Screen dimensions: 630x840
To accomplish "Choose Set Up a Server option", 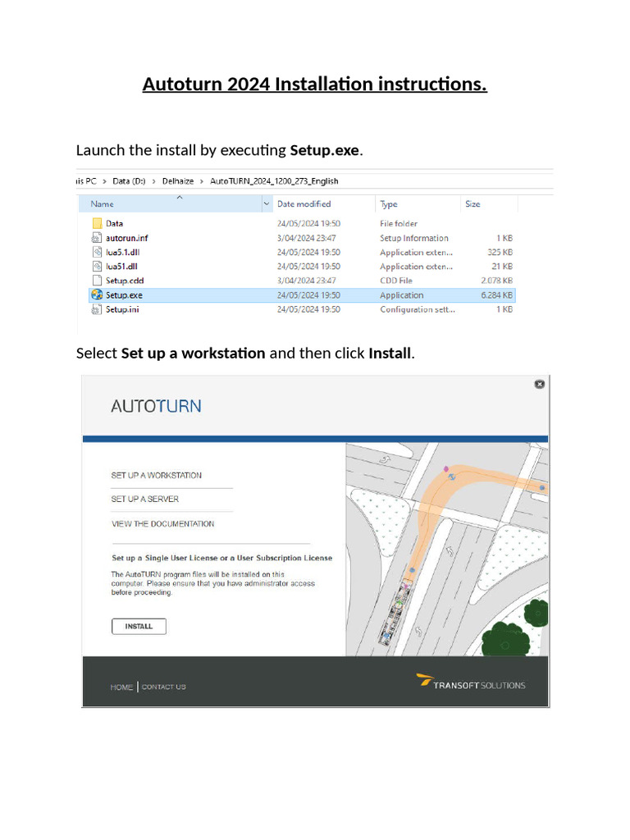I will [144, 499].
